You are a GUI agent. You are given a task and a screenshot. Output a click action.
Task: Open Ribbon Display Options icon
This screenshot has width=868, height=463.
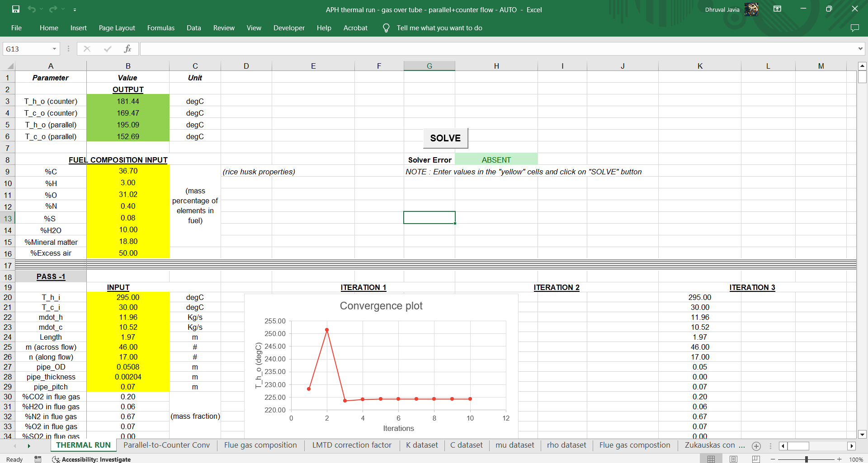click(778, 9)
